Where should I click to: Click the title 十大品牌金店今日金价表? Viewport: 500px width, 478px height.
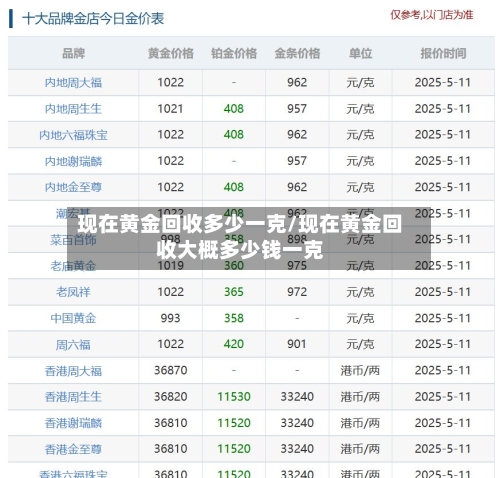click(x=93, y=18)
